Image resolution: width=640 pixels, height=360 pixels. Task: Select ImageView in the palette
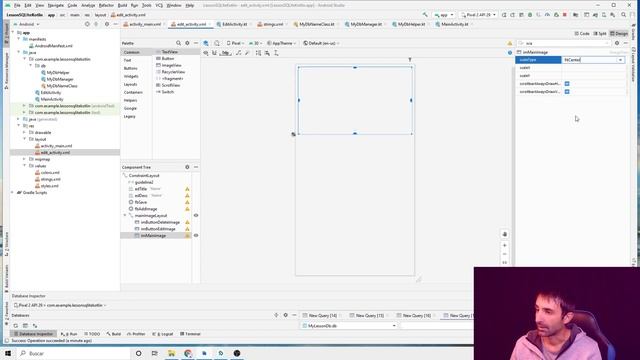point(169,65)
